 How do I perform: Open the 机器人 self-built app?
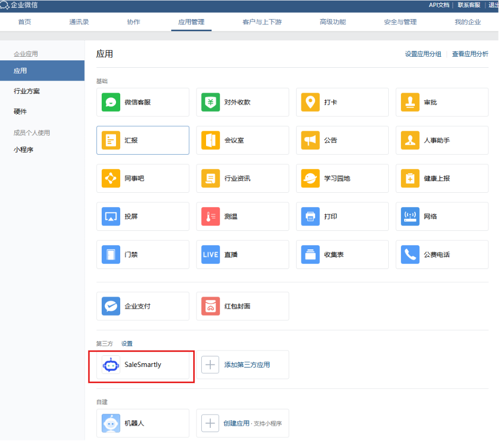click(x=142, y=423)
